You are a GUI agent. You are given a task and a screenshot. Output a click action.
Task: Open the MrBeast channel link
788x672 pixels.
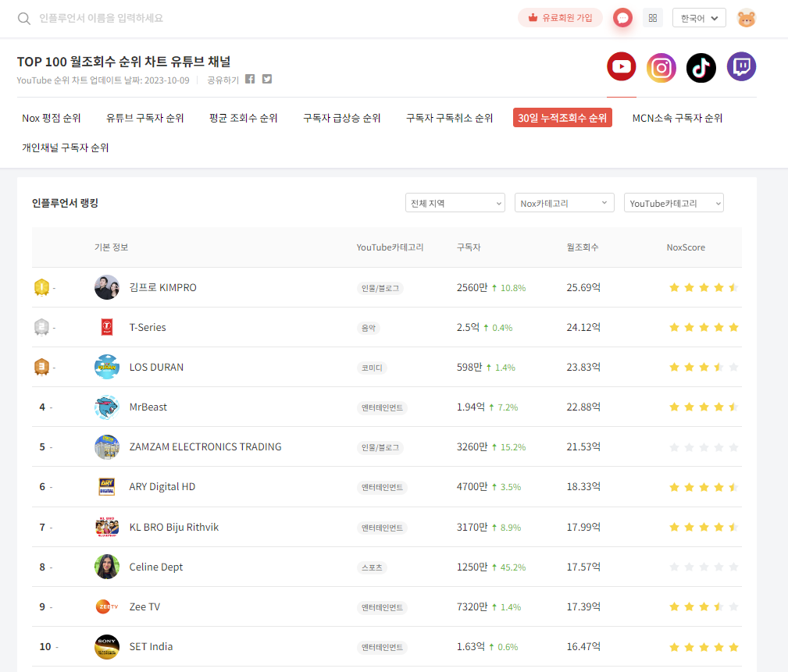point(148,407)
